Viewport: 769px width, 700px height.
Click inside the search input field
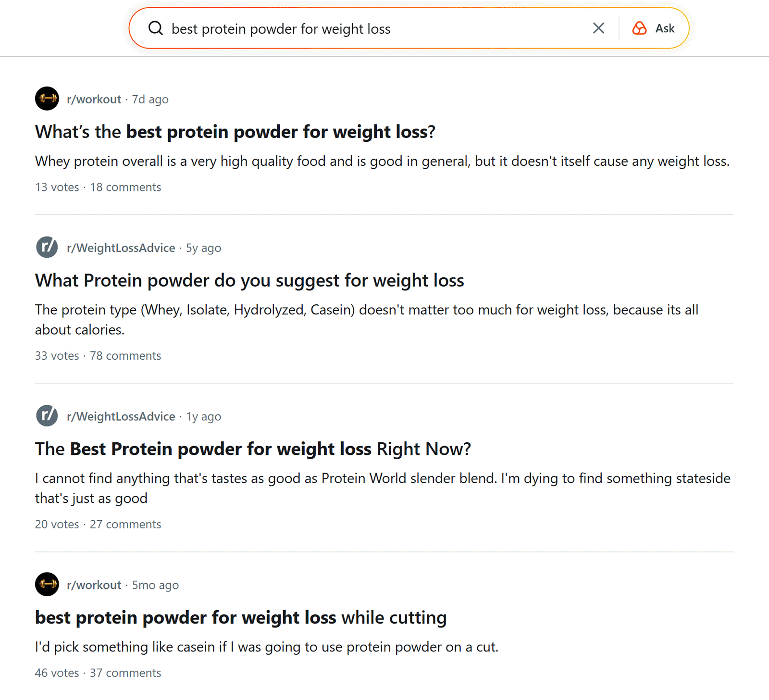click(x=336, y=28)
